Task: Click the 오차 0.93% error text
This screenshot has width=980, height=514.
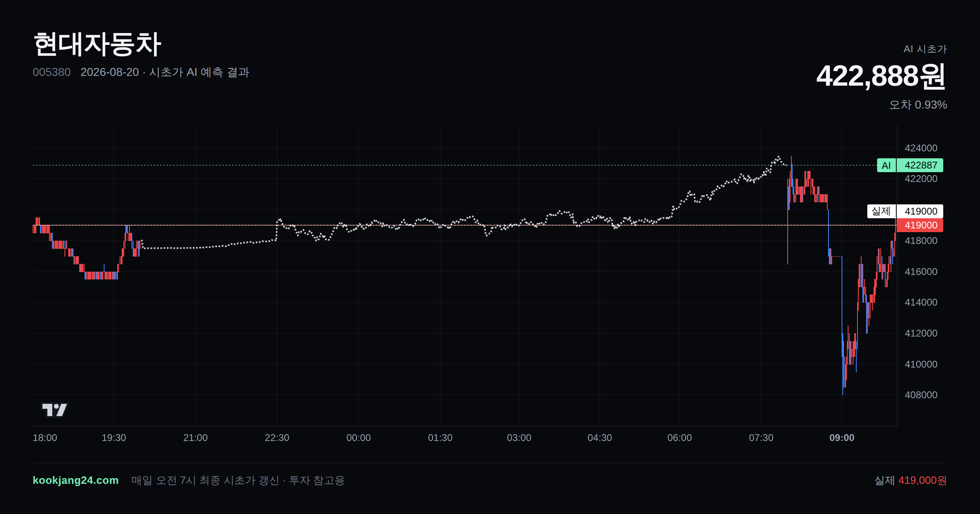Action: point(918,105)
